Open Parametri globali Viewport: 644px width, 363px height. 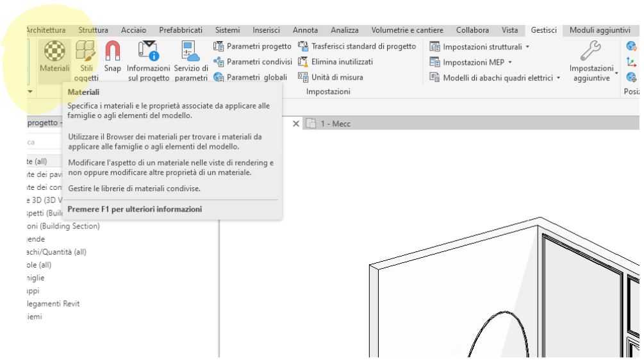pyautogui.click(x=250, y=78)
